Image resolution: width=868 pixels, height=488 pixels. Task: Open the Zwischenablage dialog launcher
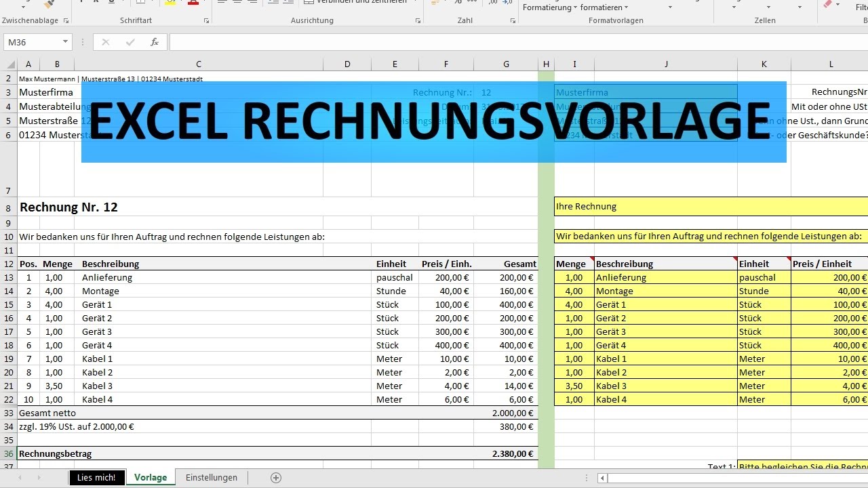point(66,21)
